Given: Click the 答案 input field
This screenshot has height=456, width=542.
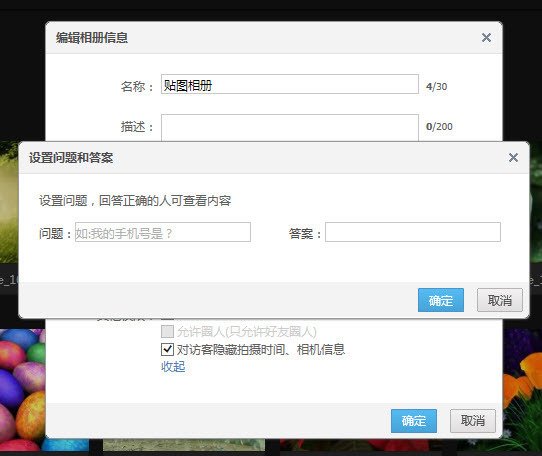Looking at the screenshot, I should click(413, 232).
